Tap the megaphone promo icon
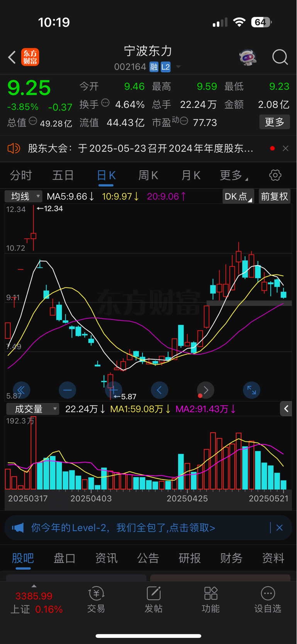The width and height of the screenshot is (297, 644). click(x=18, y=528)
